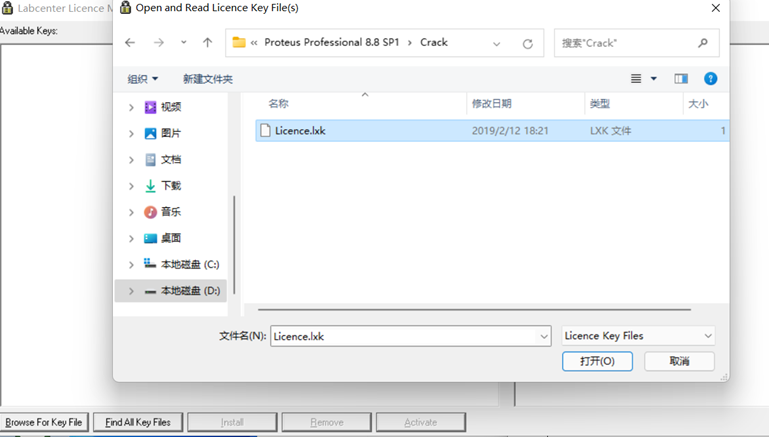Click the 取消 button
This screenshot has width=769, height=437.
(x=679, y=361)
